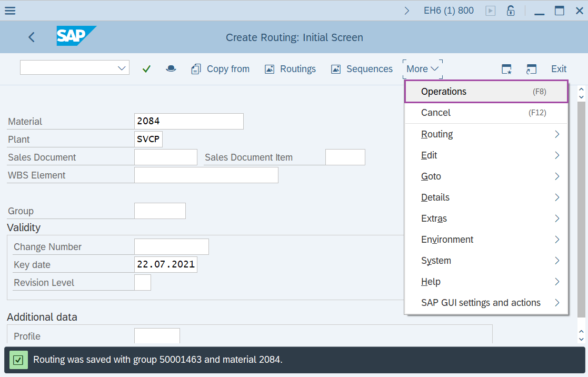Click inside the Material input field

(x=188, y=121)
